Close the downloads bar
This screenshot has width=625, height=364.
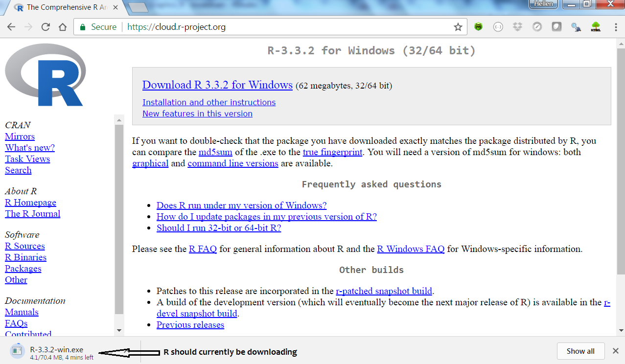pyautogui.click(x=616, y=351)
